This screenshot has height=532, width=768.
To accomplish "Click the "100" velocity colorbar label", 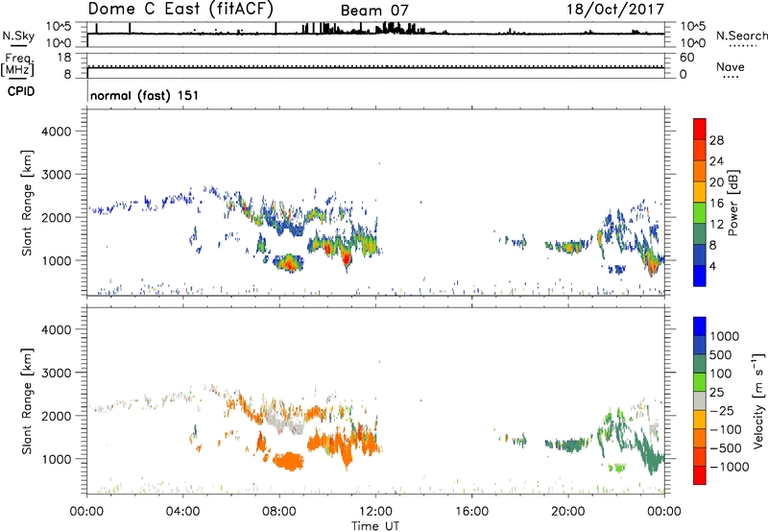I will [x=721, y=374].
